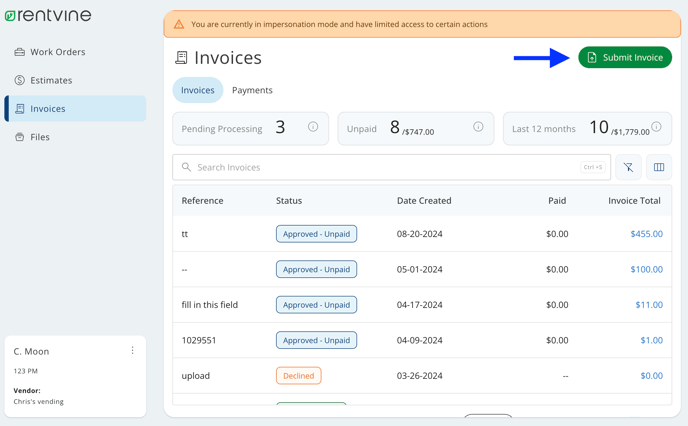Click the Declined status badge
The image size is (688, 426).
click(x=299, y=376)
